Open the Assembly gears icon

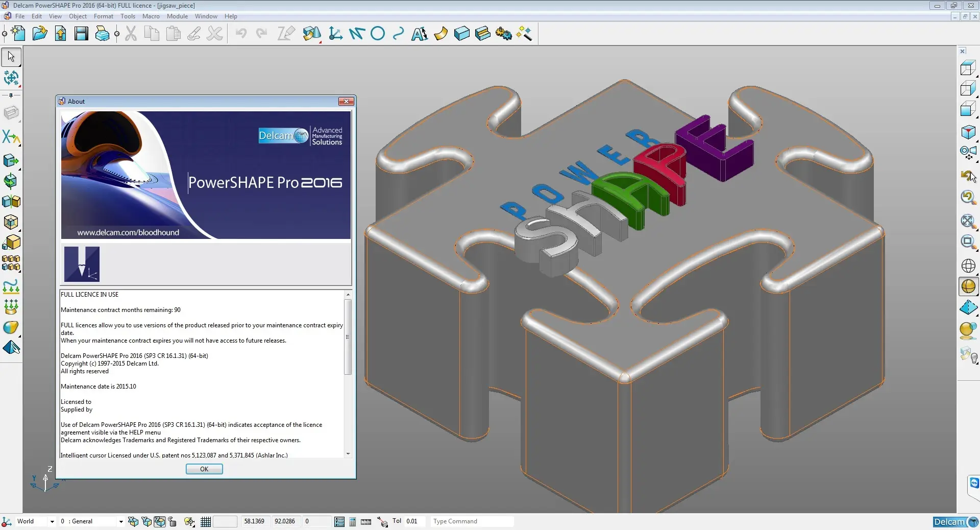coord(503,34)
